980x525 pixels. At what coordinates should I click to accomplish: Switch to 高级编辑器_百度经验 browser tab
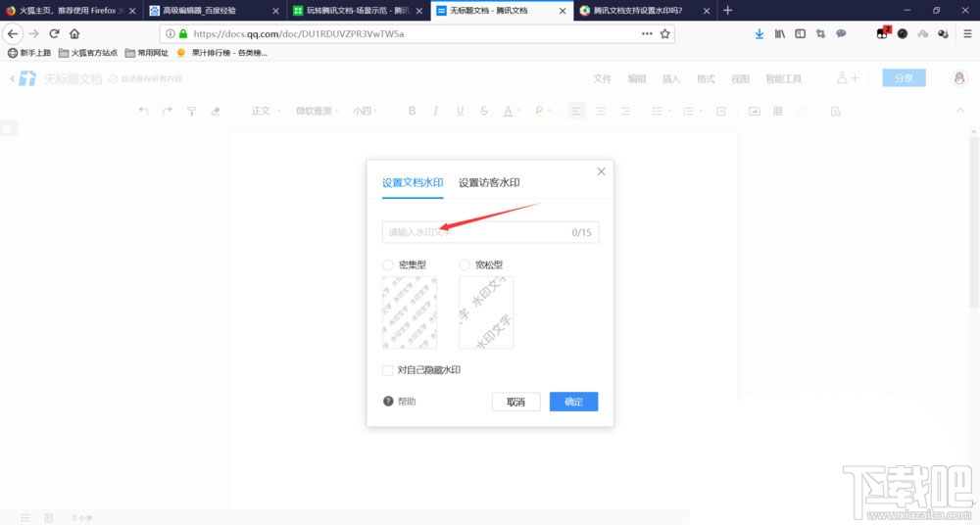pyautogui.click(x=215, y=11)
